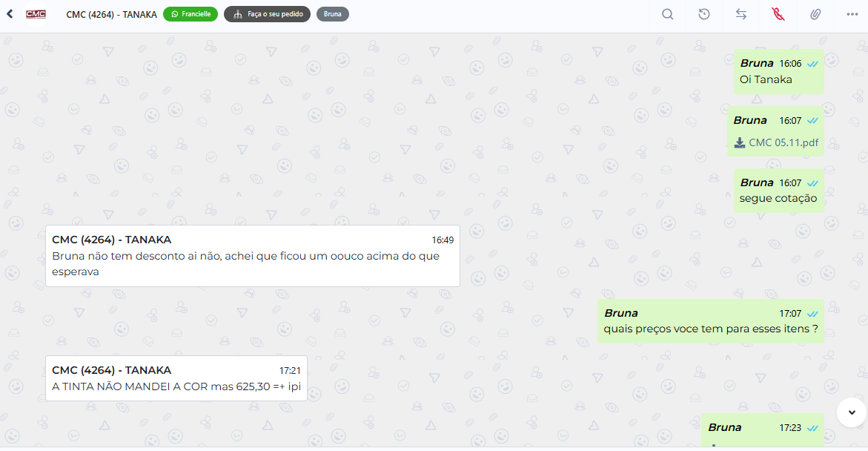Click the red muted microphone icon

point(778,14)
